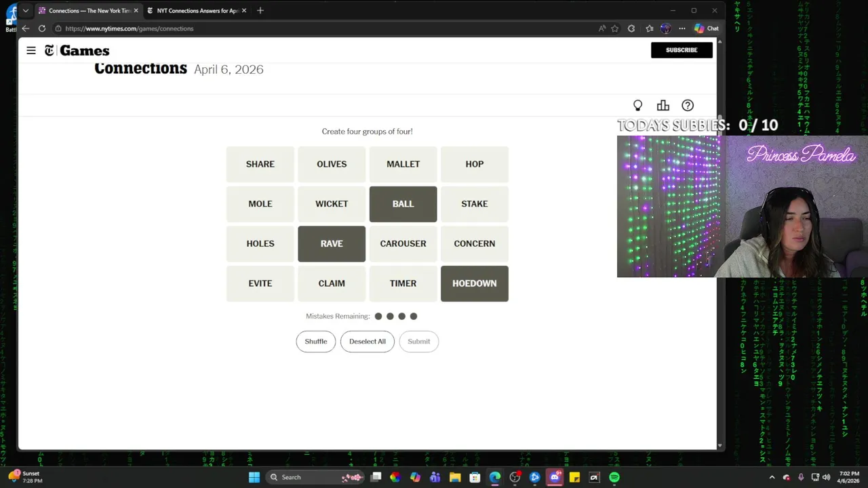Viewport: 868px width, 488px height.
Task: Open the clock and date panel
Action: pos(849,477)
